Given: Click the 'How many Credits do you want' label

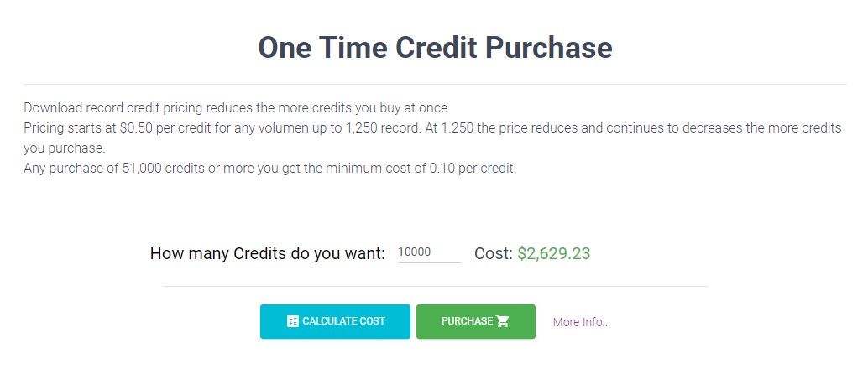Looking at the screenshot, I should click(268, 254).
